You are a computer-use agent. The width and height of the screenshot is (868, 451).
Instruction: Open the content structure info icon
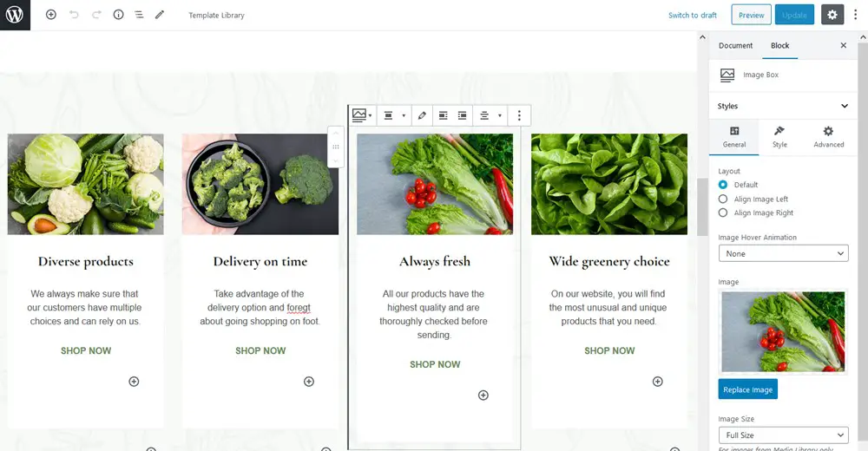click(x=118, y=15)
